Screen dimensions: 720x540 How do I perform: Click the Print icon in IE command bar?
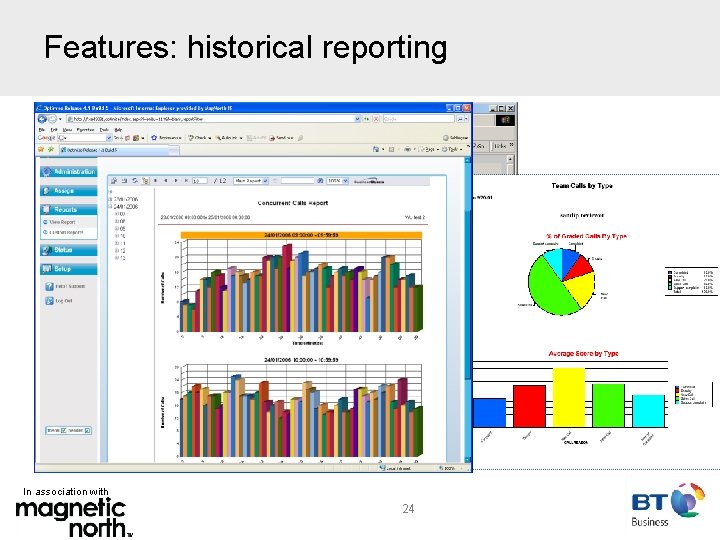(407, 149)
